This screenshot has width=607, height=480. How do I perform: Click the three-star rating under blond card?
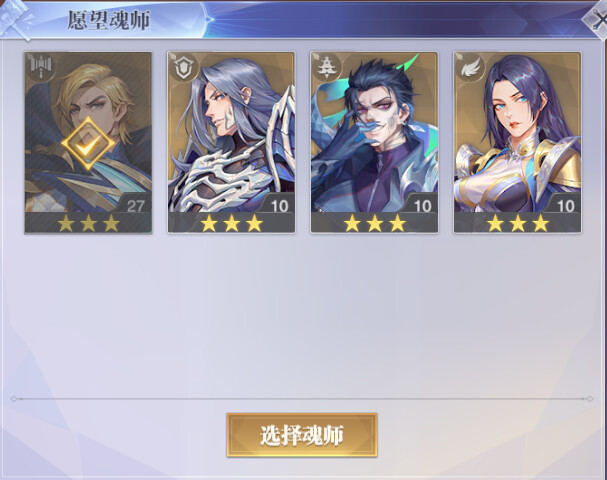(88, 223)
